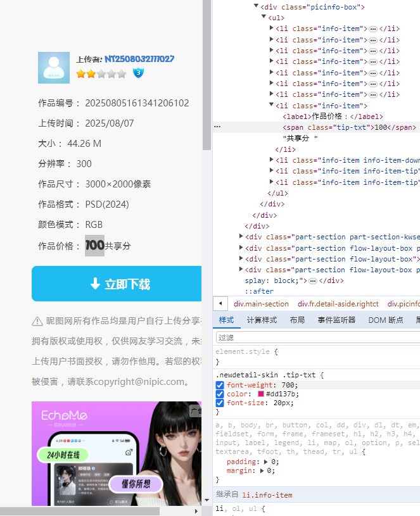Open the 事件监听器 tab
The image size is (420, 516).
coord(336,320)
